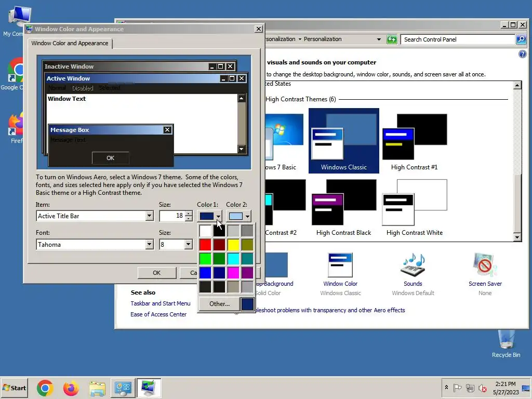Viewport: 532px width, 399px height.
Task: Select the olive color swatch
Action: click(247, 245)
